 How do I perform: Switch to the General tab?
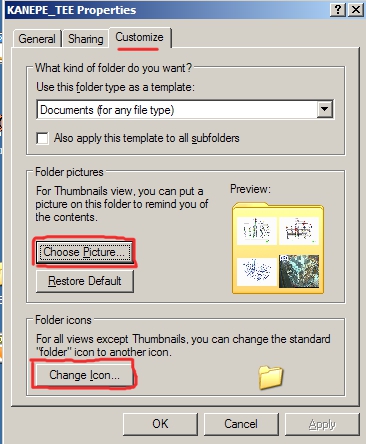pyautogui.click(x=37, y=39)
